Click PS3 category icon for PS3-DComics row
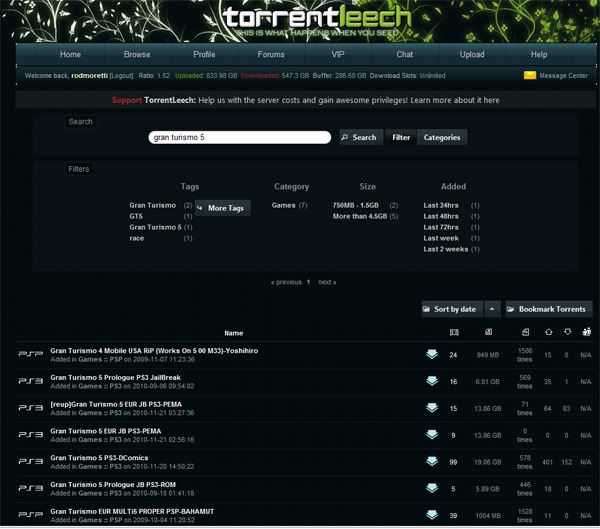 (31, 461)
